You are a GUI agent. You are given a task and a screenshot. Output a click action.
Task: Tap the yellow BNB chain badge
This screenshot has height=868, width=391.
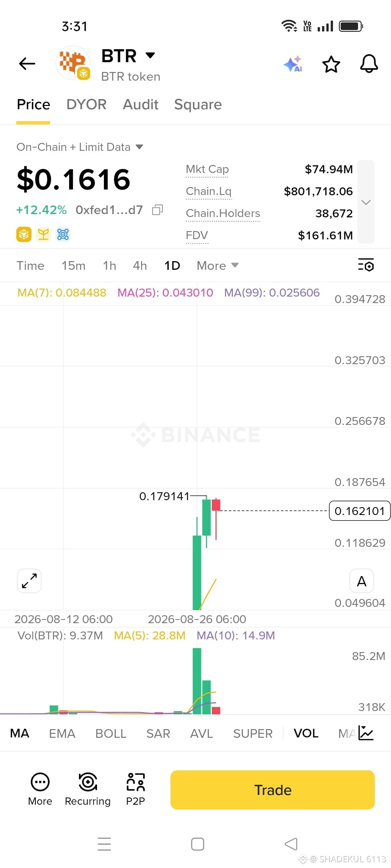tap(24, 234)
